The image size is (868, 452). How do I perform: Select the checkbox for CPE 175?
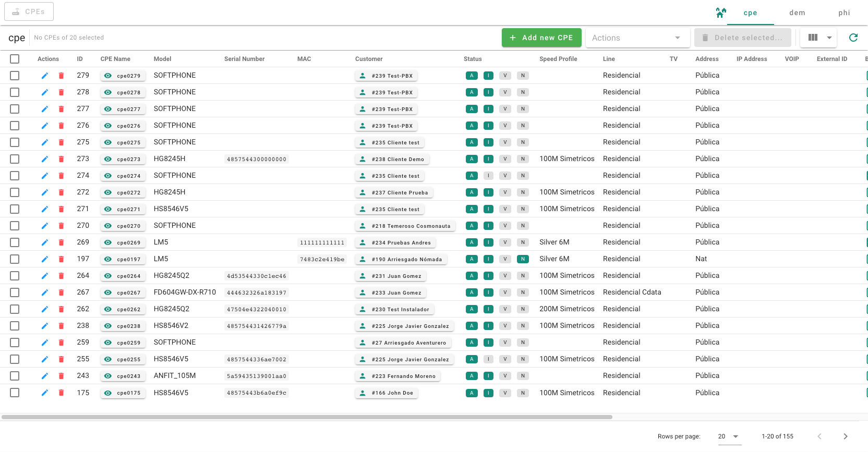[15, 393]
